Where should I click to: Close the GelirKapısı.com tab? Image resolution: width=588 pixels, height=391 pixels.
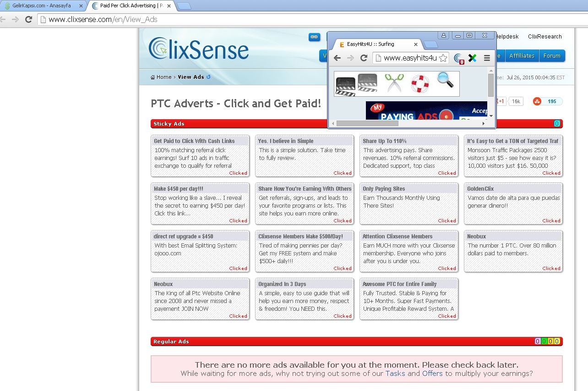(82, 6)
